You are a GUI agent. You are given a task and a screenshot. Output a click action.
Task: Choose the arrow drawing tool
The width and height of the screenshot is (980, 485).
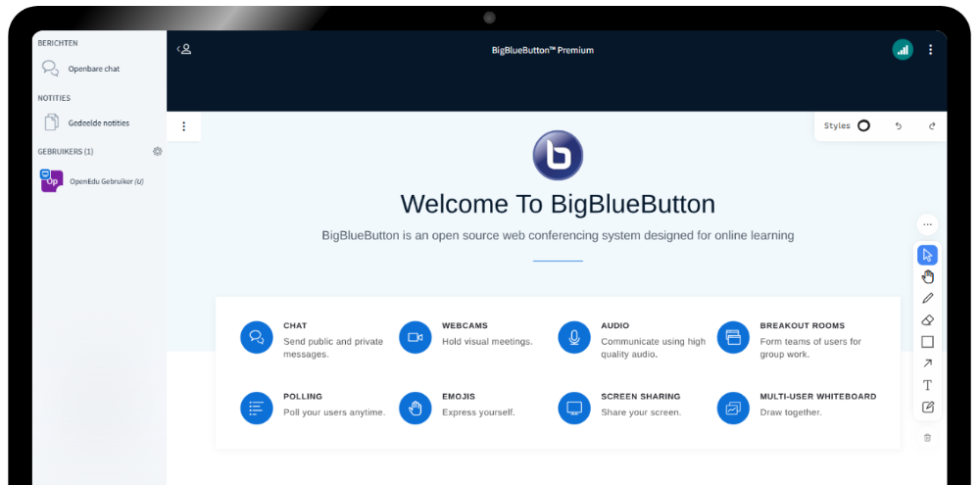tap(927, 364)
